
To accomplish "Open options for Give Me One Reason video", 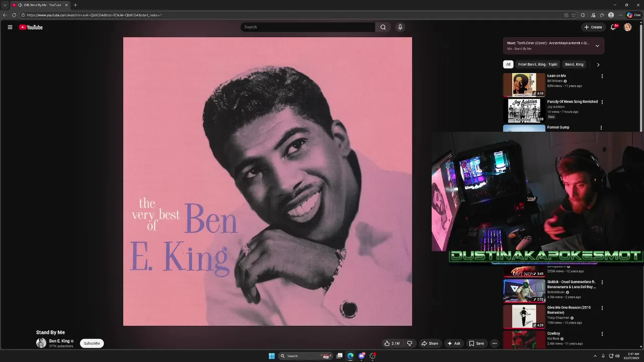I will tap(602, 308).
